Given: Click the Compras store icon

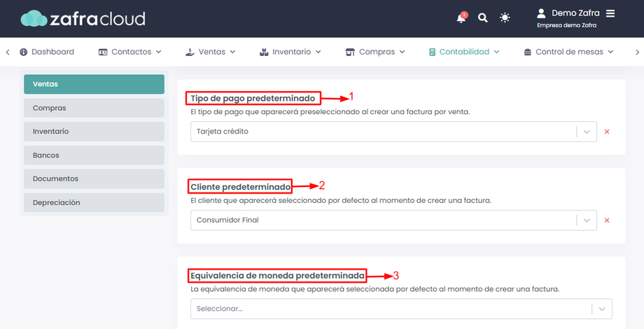Looking at the screenshot, I should click(350, 52).
